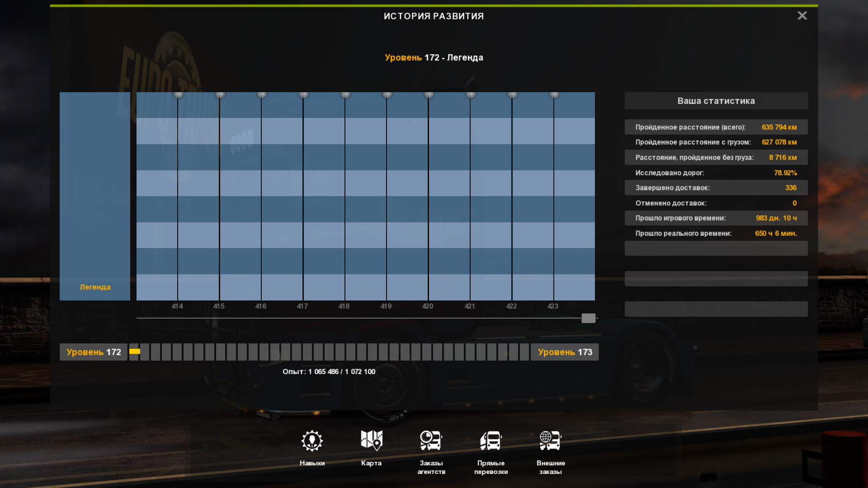Click the Уровень 172 level label
This screenshot has width=868, height=488.
coord(94,352)
